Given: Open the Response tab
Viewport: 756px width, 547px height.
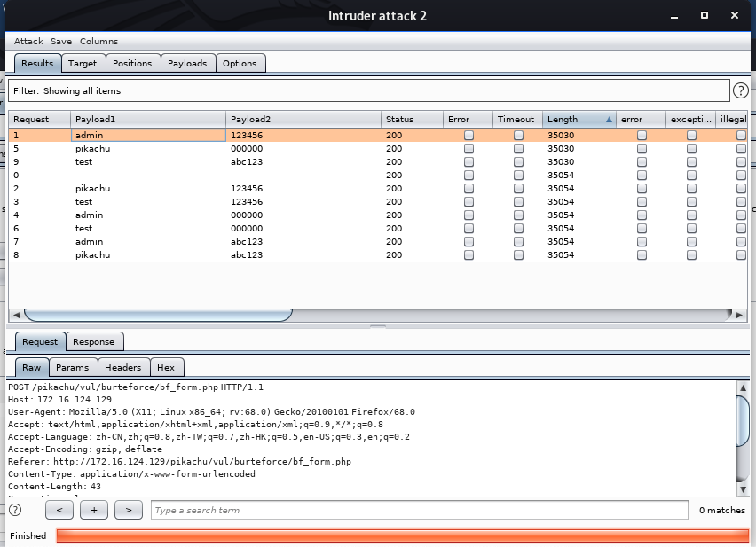Looking at the screenshot, I should click(94, 342).
